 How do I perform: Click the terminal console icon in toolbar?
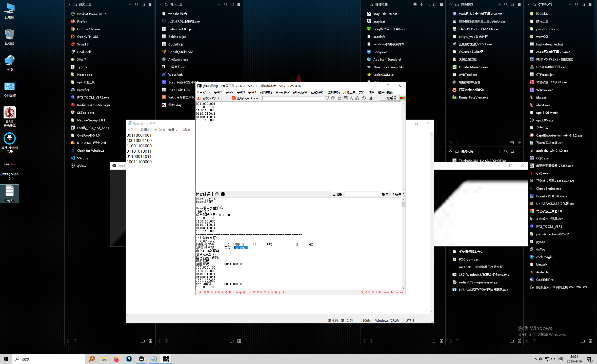(x=340, y=98)
